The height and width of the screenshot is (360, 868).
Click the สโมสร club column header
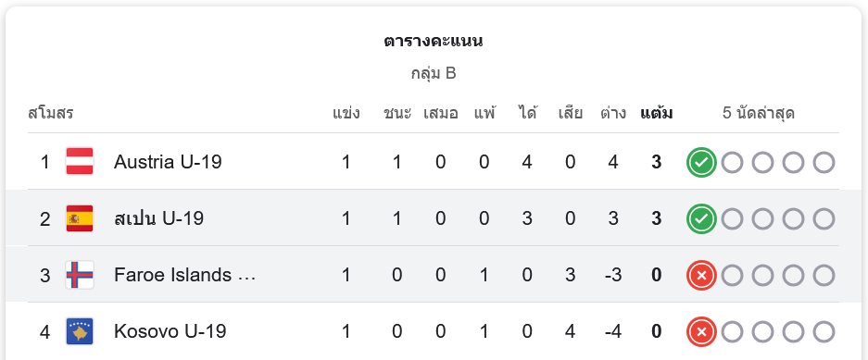tap(50, 113)
